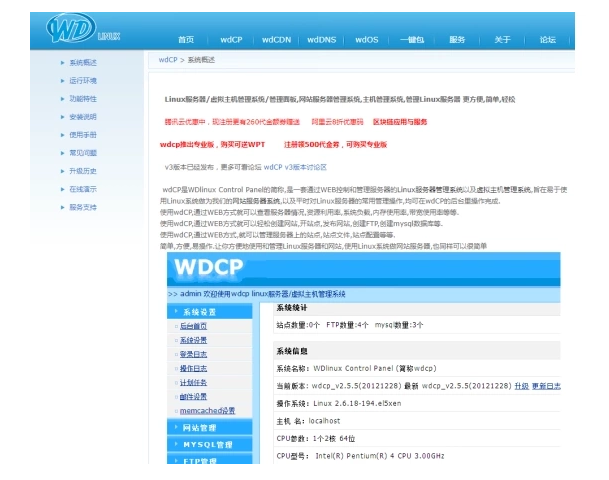
Task: Click wdcp推出专业版，购买可送WPT link
Action: 212,144
